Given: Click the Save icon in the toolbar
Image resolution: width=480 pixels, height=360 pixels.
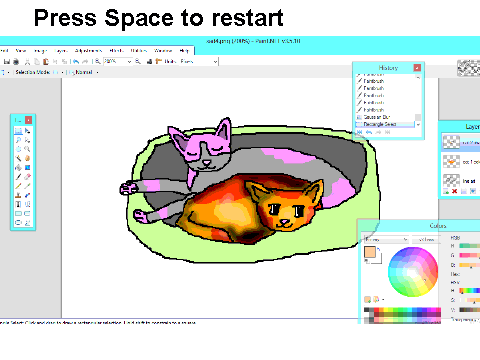Looking at the screenshot, I should (x=7, y=61).
